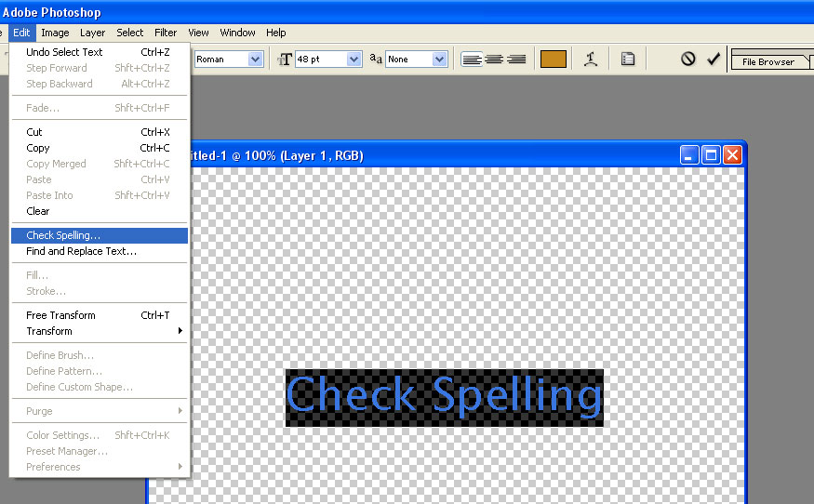This screenshot has height=504, width=814.
Task: Click the orange text color swatch
Action: click(553, 60)
